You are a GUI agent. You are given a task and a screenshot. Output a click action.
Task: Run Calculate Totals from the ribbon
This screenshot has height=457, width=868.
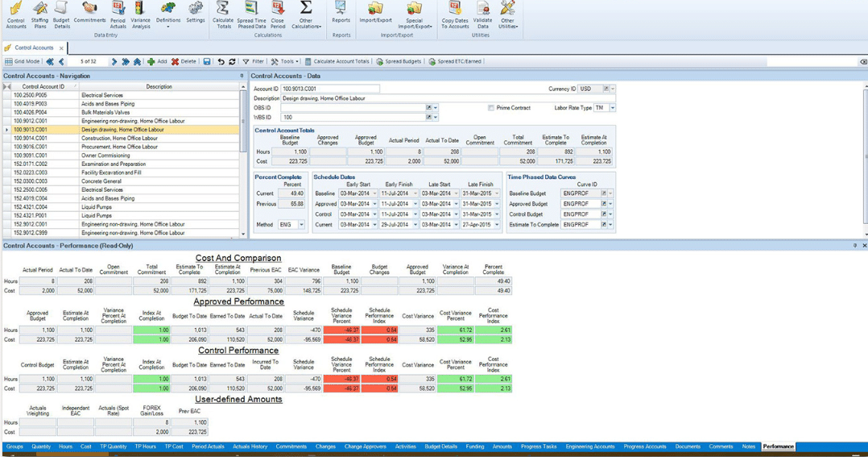click(x=223, y=15)
